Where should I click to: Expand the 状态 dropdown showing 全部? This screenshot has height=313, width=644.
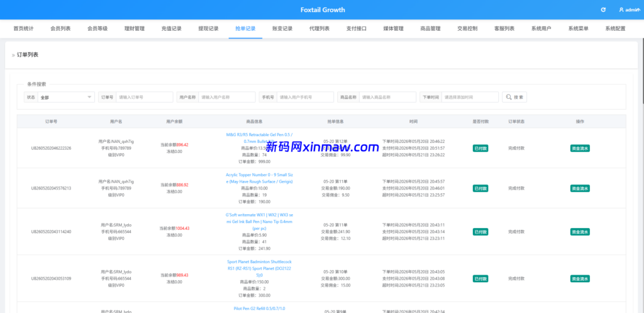click(65, 97)
